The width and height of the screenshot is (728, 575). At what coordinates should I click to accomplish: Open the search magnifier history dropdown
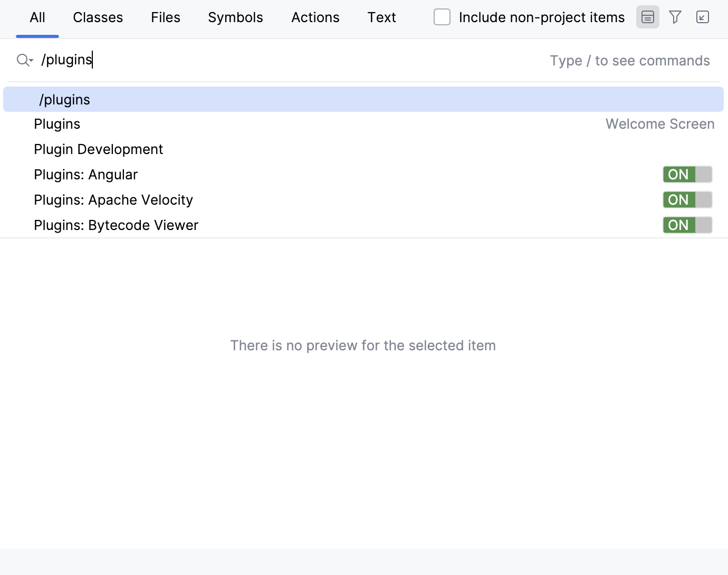click(25, 60)
